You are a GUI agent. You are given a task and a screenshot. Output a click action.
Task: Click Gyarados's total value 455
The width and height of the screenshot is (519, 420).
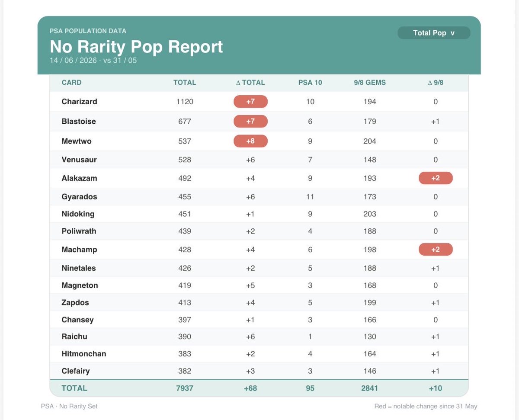[185, 197]
